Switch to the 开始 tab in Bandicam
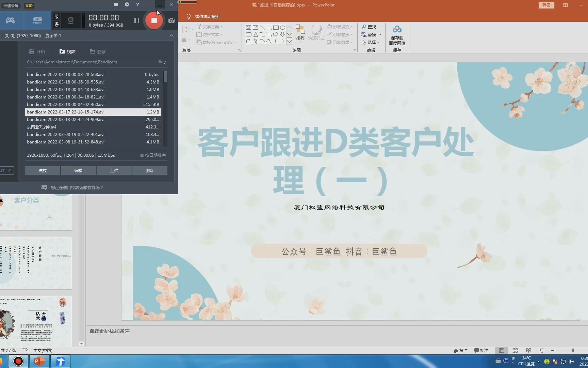 pyautogui.click(x=37, y=51)
